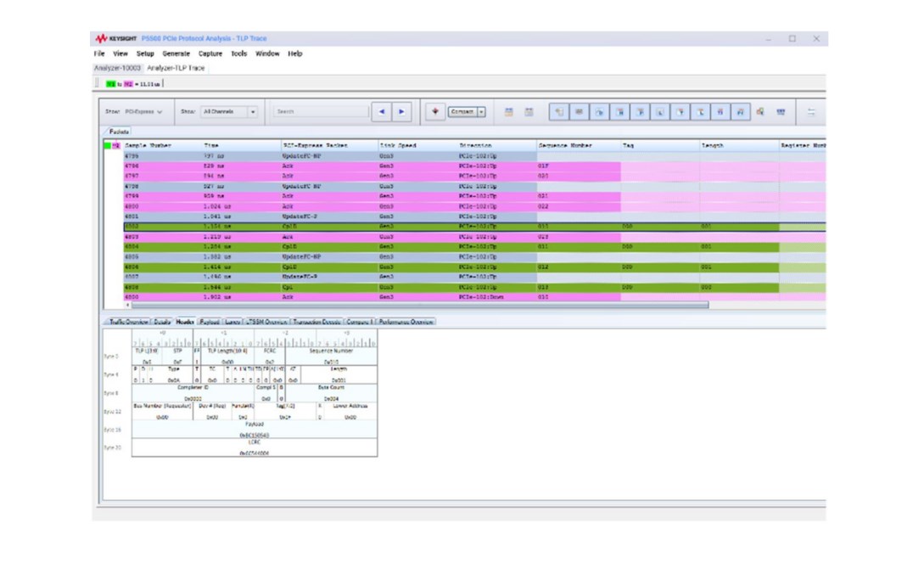Click the red marker icon in toolbar
This screenshot has width=924, height=562.
(x=435, y=111)
